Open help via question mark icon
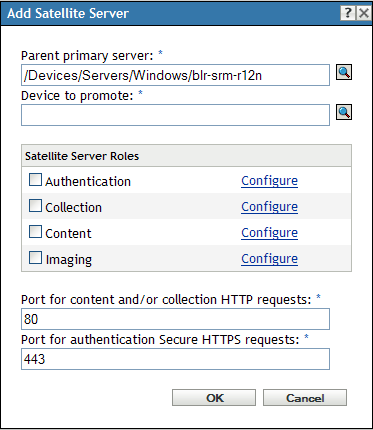373x430 pixels. [348, 13]
